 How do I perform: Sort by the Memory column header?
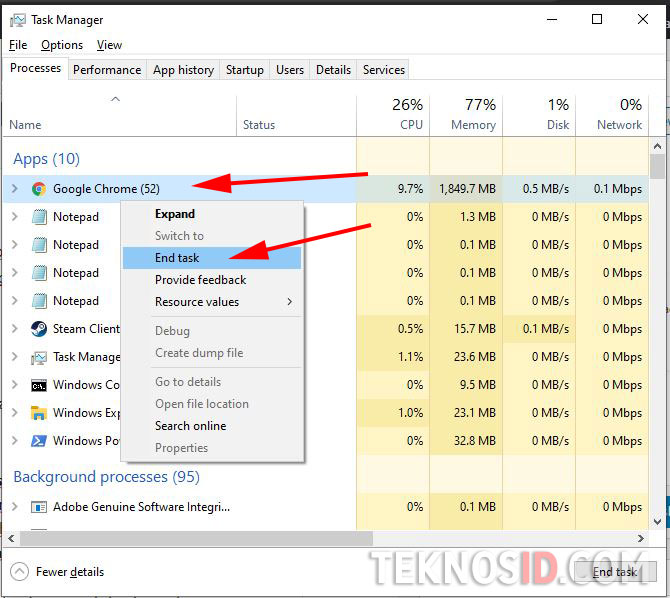click(x=466, y=115)
